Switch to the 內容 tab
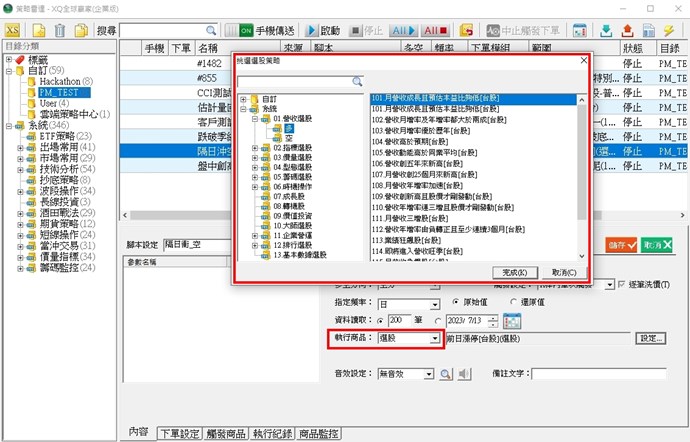 coord(138,432)
